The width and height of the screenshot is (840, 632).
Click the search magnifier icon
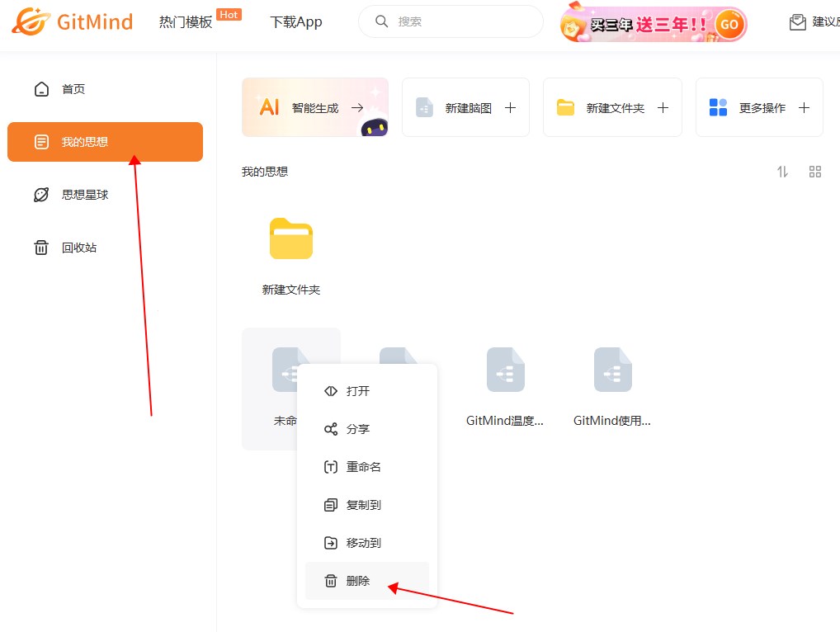(x=381, y=21)
